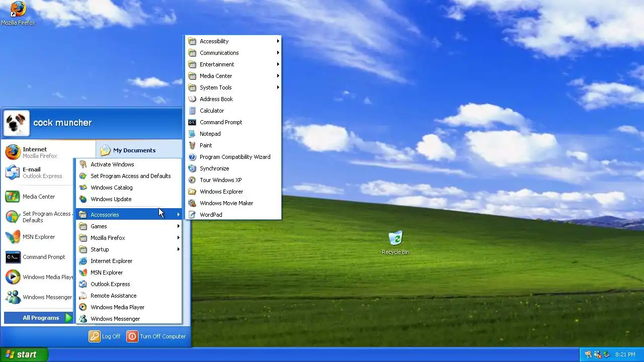Open Address Book in Accessories
Viewport: 644px width, 362px height.
(233, 99)
